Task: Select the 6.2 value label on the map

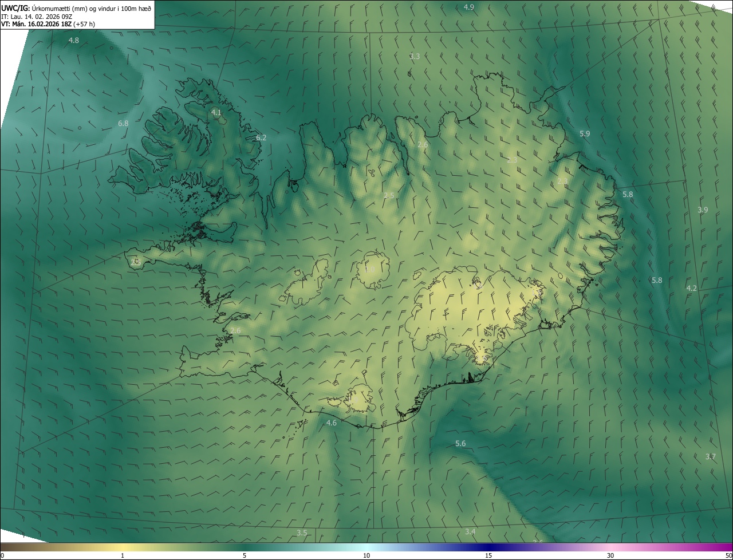Action: click(x=261, y=137)
